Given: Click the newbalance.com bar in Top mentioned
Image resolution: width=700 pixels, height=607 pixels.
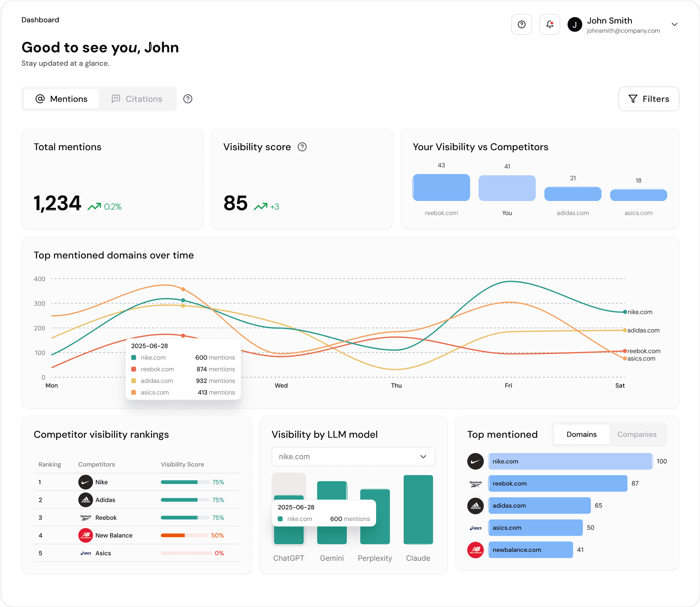Looking at the screenshot, I should (530, 550).
